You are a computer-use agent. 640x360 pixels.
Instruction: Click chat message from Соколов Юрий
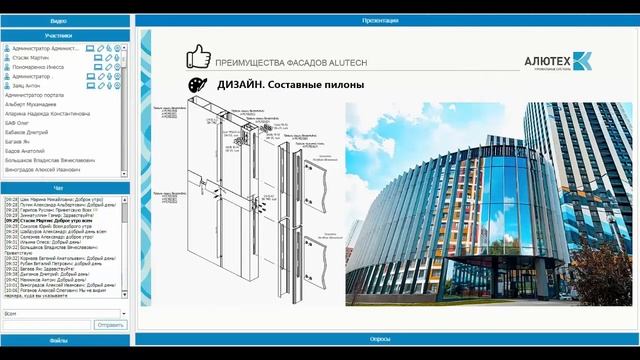point(48,226)
